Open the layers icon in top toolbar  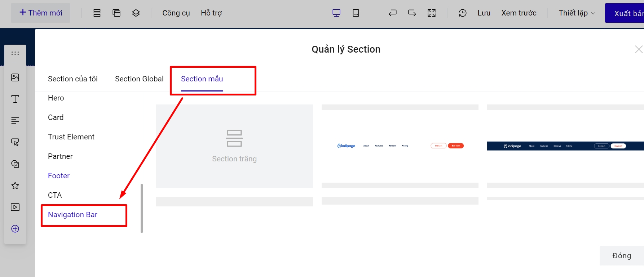(x=136, y=13)
